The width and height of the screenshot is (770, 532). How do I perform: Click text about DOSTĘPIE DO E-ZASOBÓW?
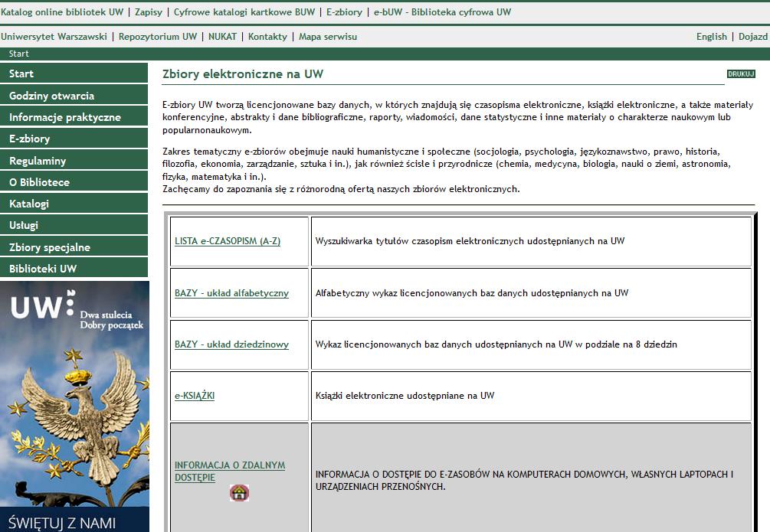(x=525, y=481)
